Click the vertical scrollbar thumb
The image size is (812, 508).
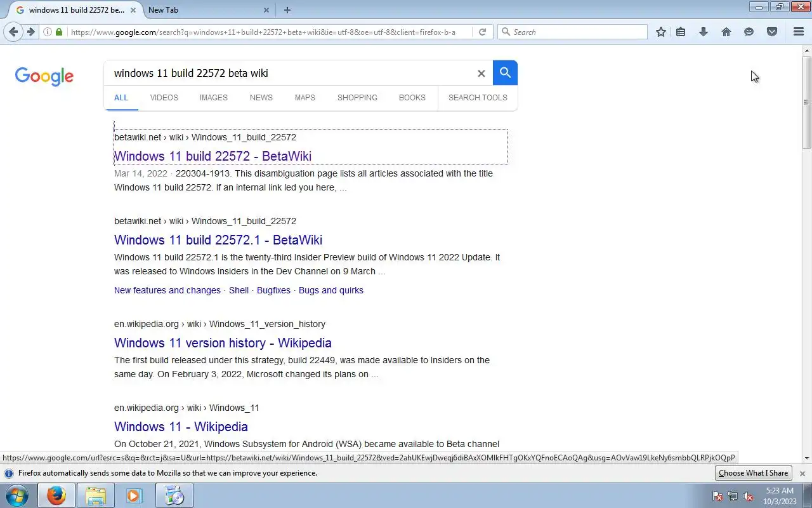coord(806,102)
